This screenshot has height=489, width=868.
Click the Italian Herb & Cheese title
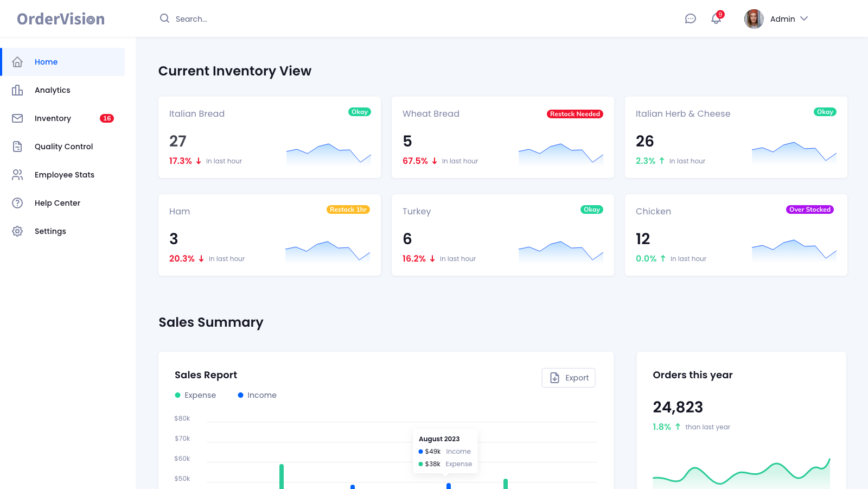[683, 113]
